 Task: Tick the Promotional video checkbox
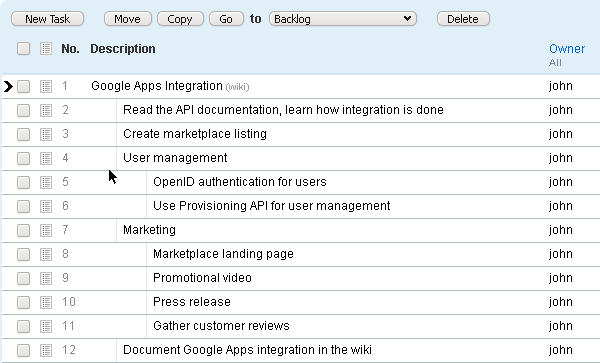23,278
